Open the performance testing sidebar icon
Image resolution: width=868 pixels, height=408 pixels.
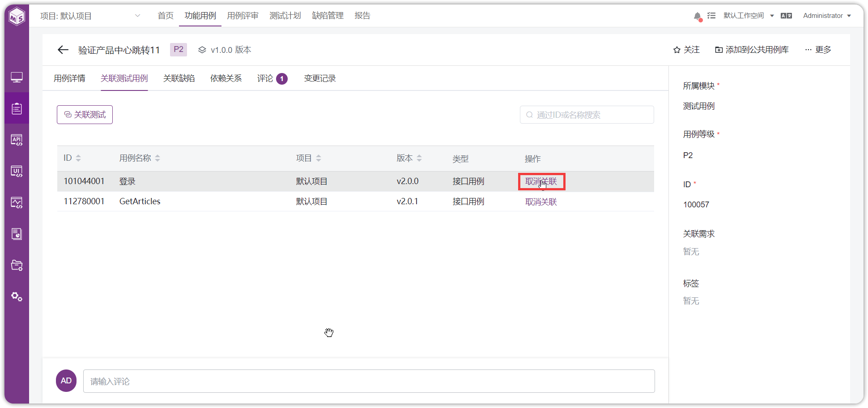pyautogui.click(x=17, y=202)
